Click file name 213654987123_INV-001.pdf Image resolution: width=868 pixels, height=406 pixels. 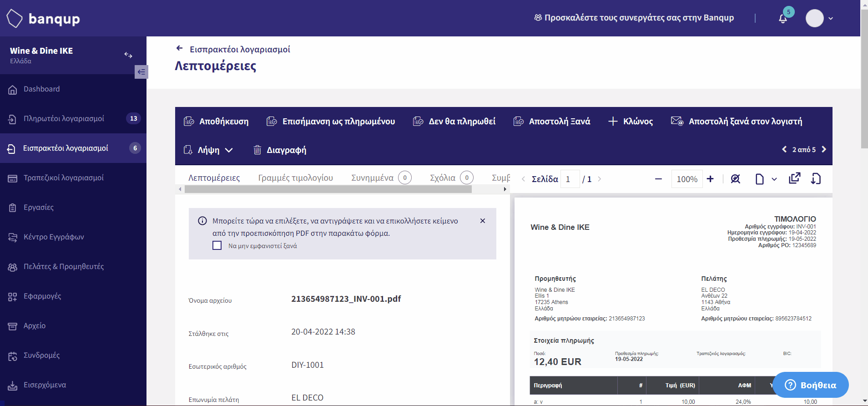(346, 299)
